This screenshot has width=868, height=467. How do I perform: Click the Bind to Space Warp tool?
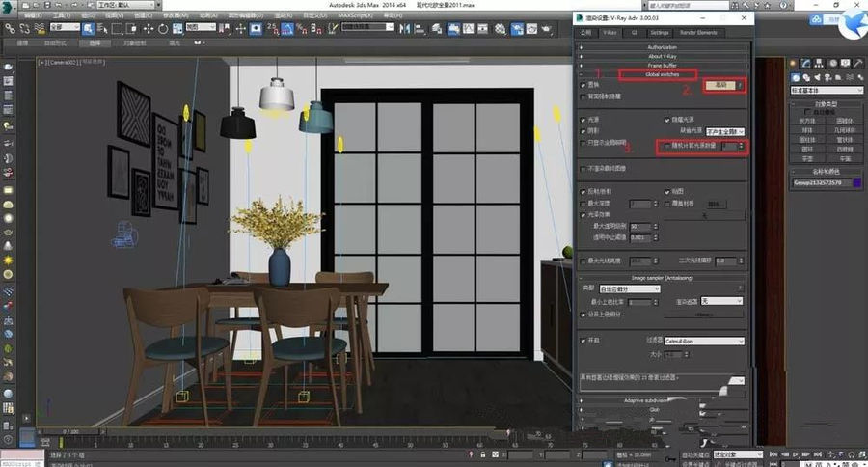coord(40,28)
